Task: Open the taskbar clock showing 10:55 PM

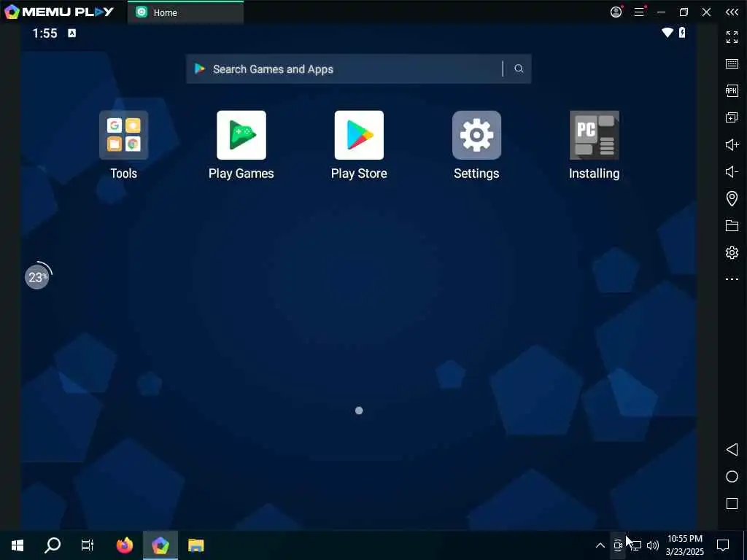Action: (x=684, y=545)
